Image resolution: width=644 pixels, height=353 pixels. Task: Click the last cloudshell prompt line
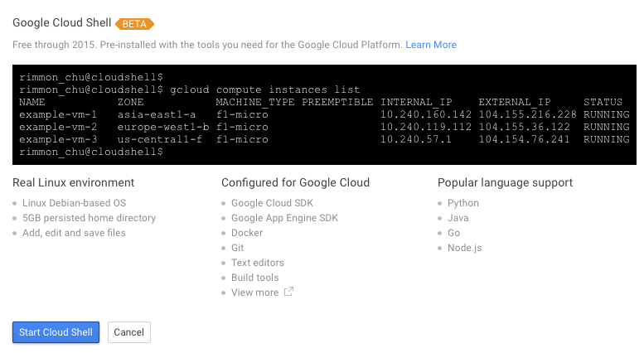coord(91,152)
